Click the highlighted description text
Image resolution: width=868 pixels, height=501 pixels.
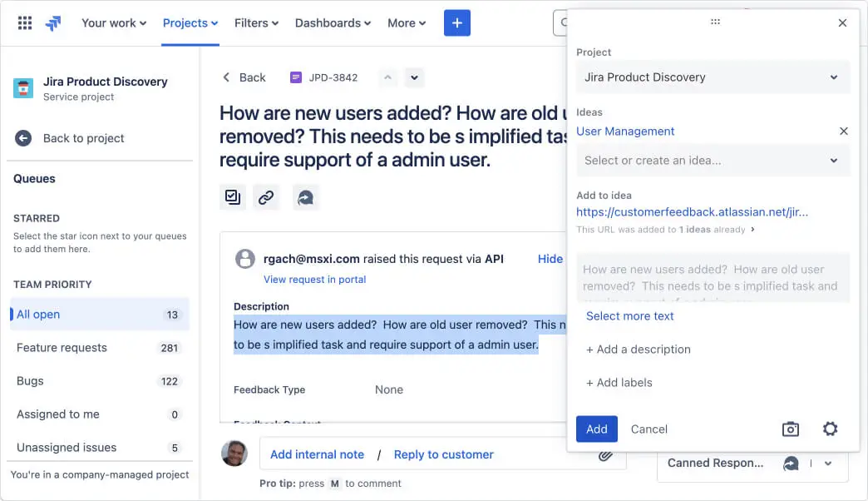click(x=400, y=335)
